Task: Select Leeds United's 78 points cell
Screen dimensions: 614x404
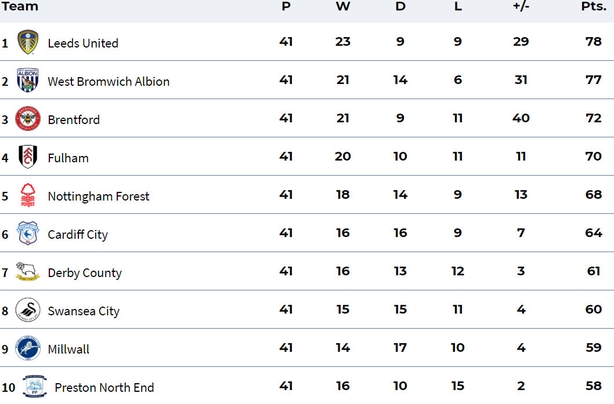Action: tap(594, 41)
